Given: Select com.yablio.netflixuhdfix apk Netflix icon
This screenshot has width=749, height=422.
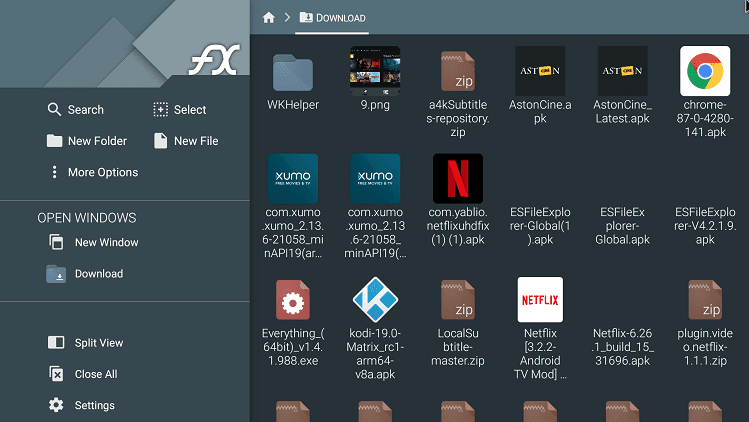Looking at the screenshot, I should pyautogui.click(x=458, y=178).
